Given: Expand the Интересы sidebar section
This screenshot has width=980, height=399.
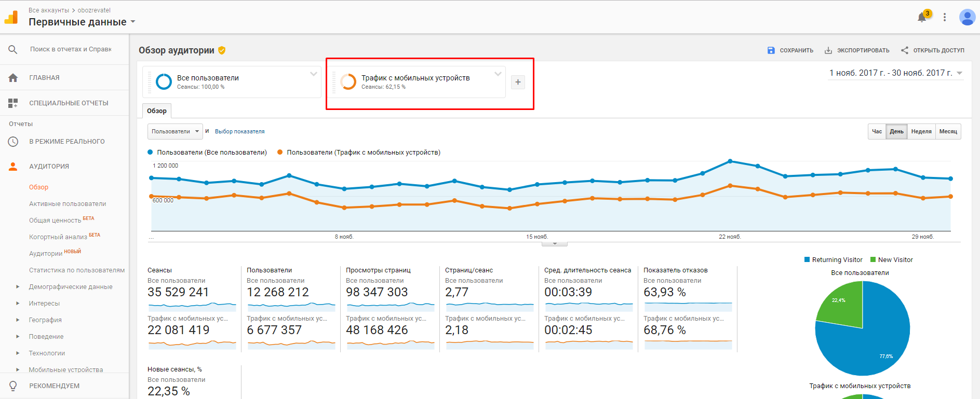Looking at the screenshot, I should point(18,303).
